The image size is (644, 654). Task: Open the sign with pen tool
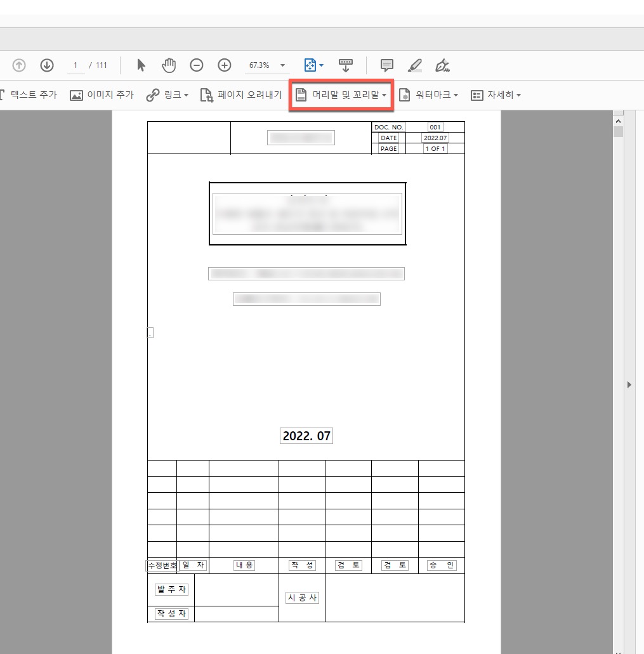click(x=442, y=65)
